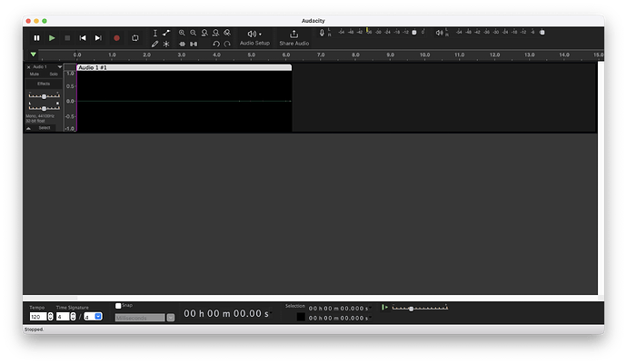Fit project to width zoom icon
Image resolution: width=627 pixels, height=364 pixels.
pyautogui.click(x=216, y=34)
